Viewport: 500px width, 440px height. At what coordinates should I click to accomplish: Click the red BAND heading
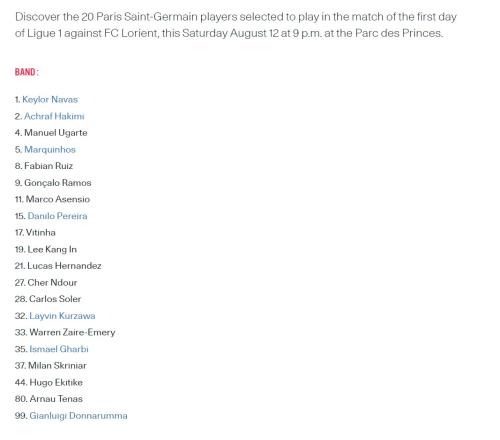coord(27,72)
